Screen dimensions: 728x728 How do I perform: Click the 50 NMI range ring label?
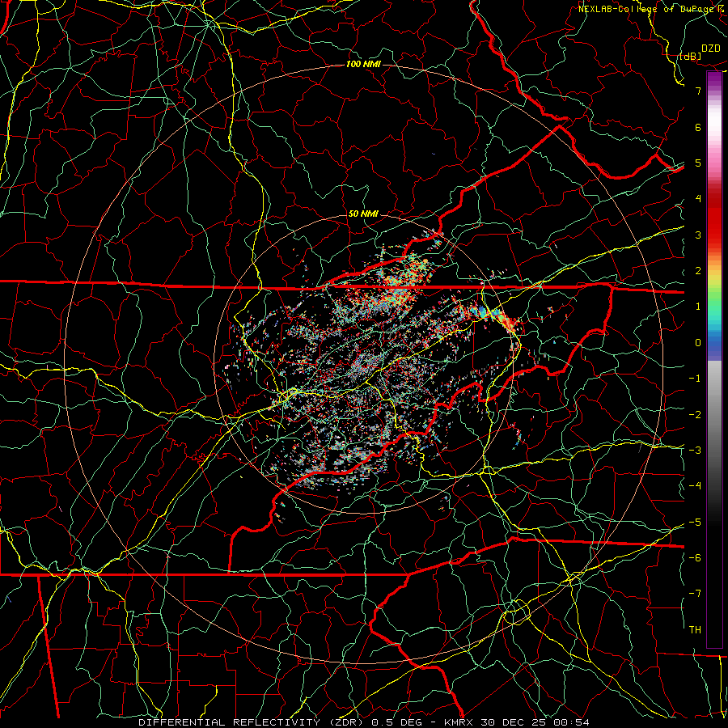pyautogui.click(x=363, y=214)
